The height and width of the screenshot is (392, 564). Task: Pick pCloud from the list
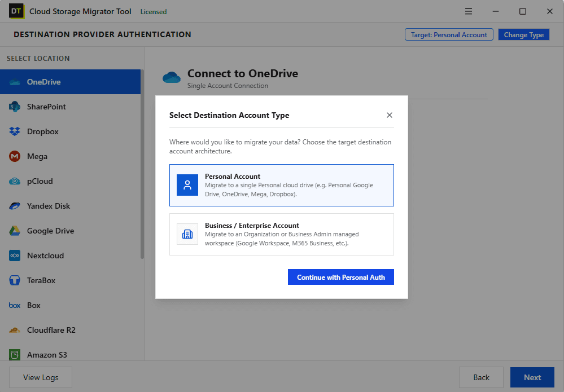click(40, 181)
